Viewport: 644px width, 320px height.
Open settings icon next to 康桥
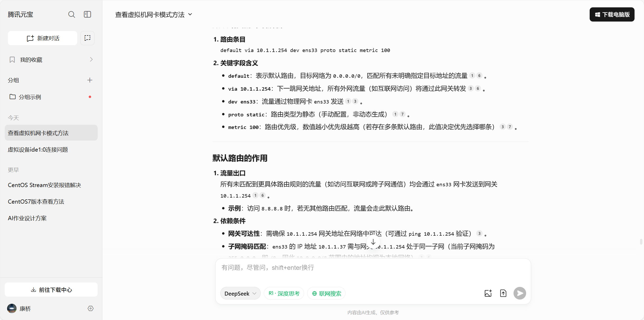click(91, 308)
